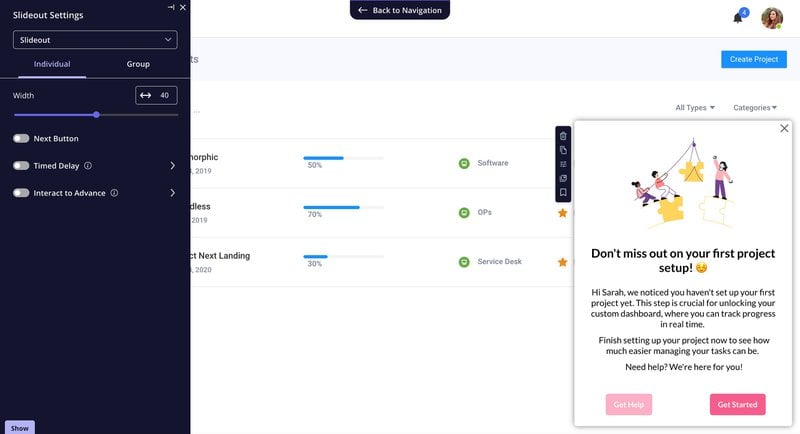800x434 pixels.
Task: Open the notifications bell
Action: [738, 18]
